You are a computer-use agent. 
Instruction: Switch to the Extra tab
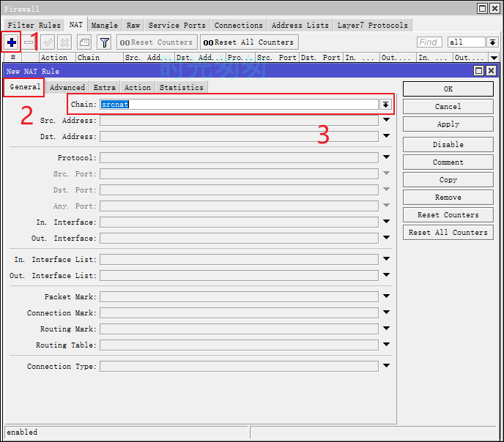105,87
